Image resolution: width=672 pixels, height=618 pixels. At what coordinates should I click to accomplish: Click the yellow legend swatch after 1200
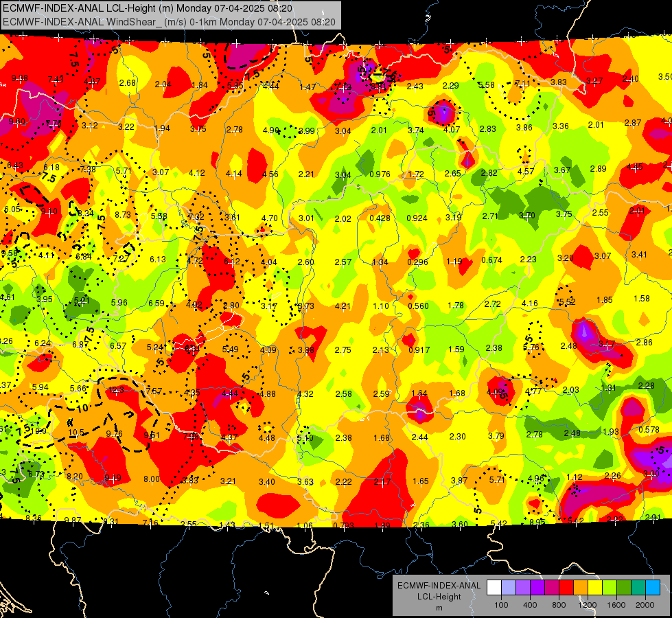click(595, 588)
